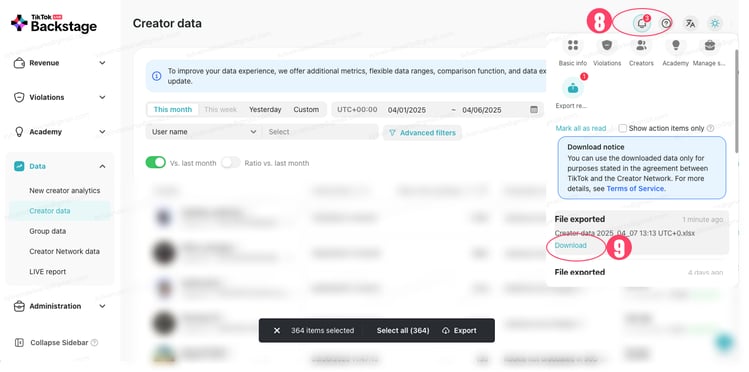Viewport: 749px width, 372px height.
Task: Expand the Administration menu chevron
Action: 102,306
